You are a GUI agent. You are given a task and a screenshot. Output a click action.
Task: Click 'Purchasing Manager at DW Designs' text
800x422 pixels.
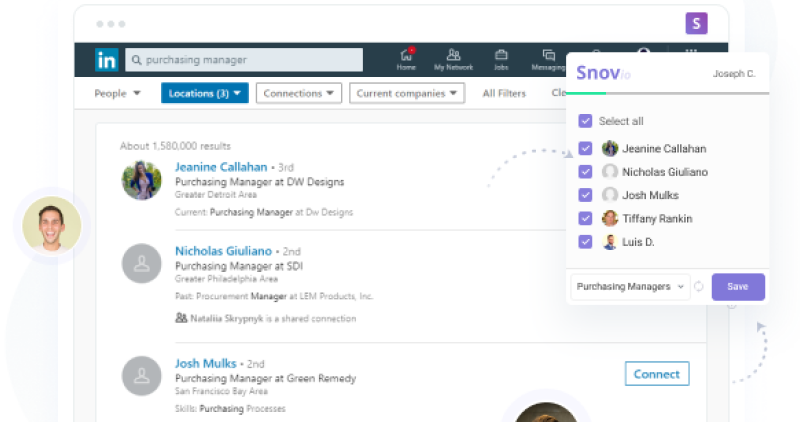click(260, 182)
